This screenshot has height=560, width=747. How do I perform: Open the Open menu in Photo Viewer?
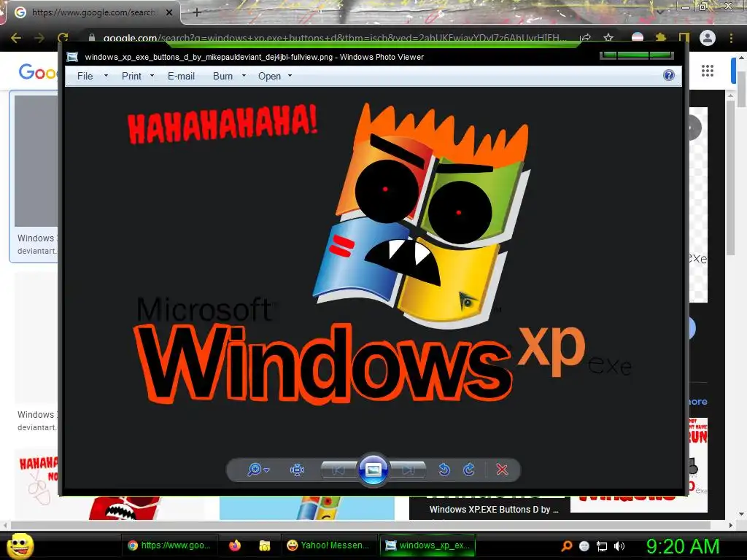(x=270, y=76)
